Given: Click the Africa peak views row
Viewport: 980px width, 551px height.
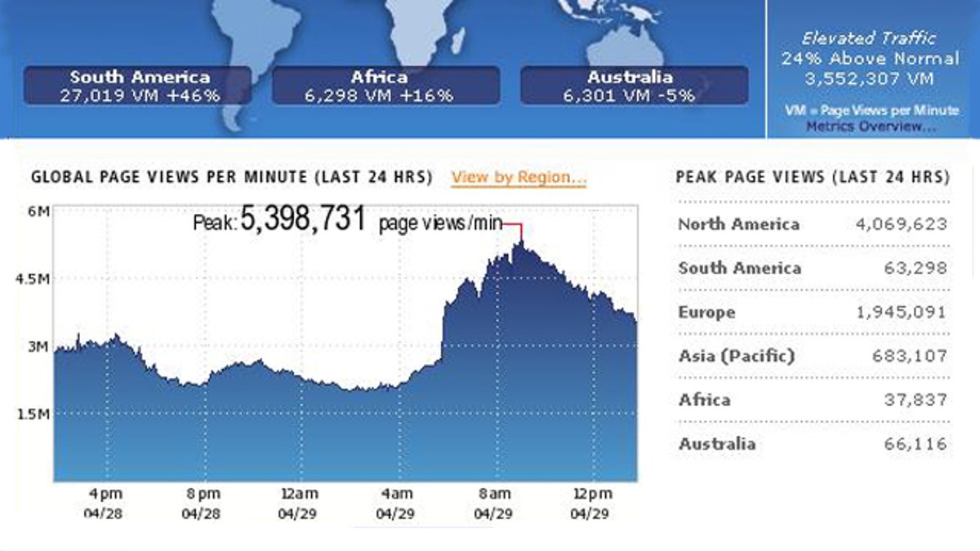Looking at the screenshot, I should tap(812, 401).
